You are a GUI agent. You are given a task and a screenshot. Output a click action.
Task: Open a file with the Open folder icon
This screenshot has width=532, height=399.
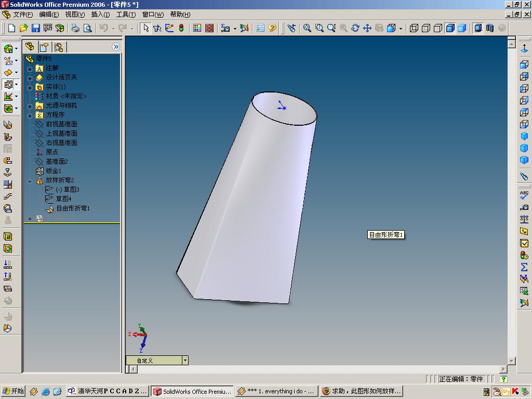tap(23, 28)
